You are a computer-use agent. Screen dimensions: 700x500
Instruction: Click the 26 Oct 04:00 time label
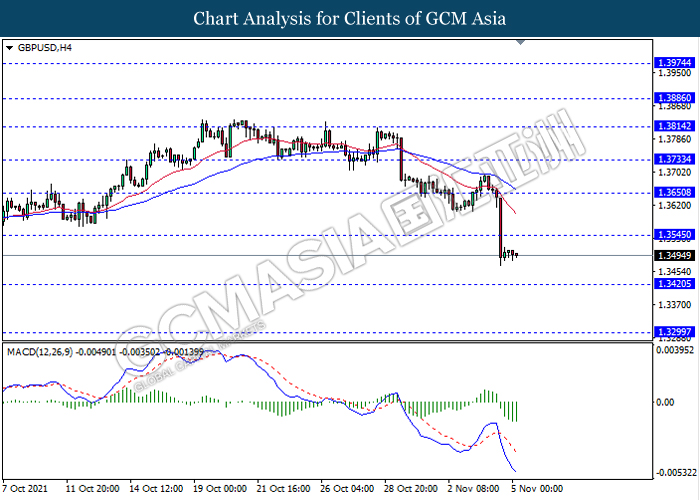coord(347,488)
